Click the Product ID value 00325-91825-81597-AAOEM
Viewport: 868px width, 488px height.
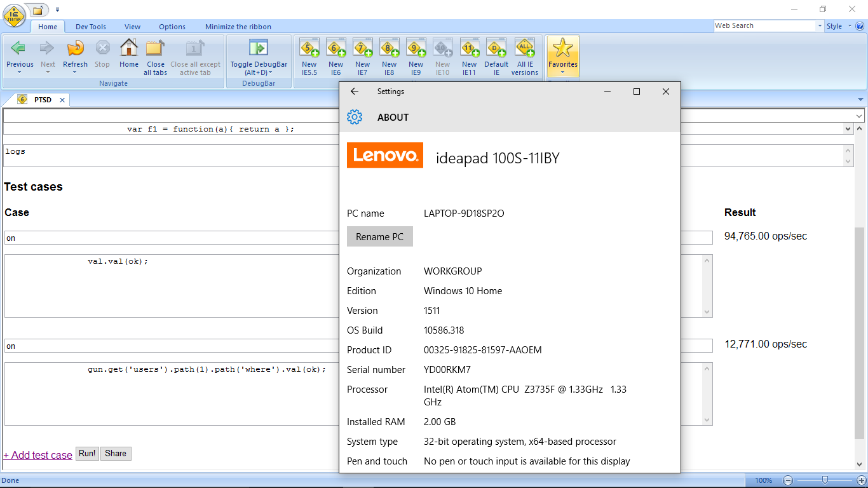point(483,350)
